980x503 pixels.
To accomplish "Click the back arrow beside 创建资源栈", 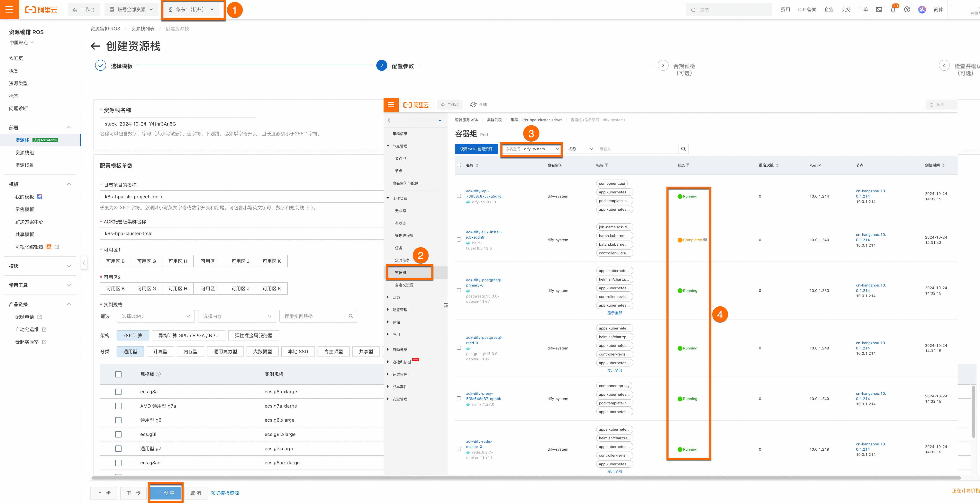I will point(95,46).
